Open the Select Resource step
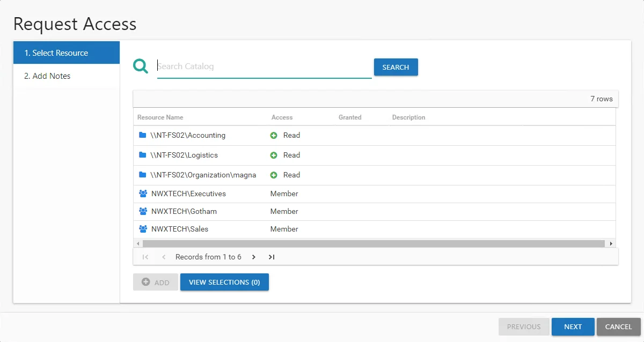Viewport: 644px width, 342px height. (x=67, y=53)
